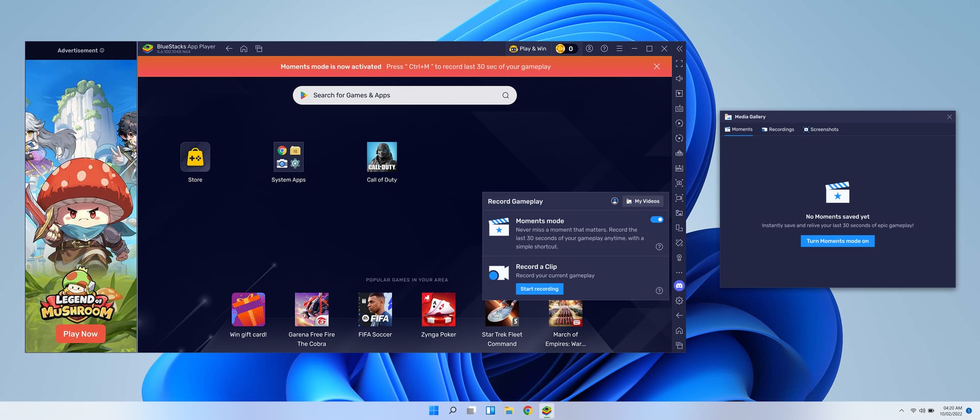The image size is (980, 420).
Task: Click the back arrow in BlueStacks title bar
Action: [x=229, y=48]
